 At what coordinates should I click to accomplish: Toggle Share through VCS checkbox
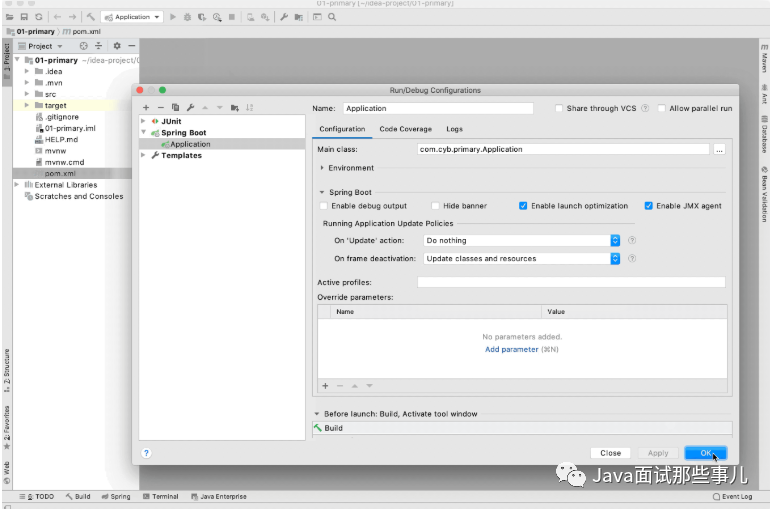pos(559,108)
